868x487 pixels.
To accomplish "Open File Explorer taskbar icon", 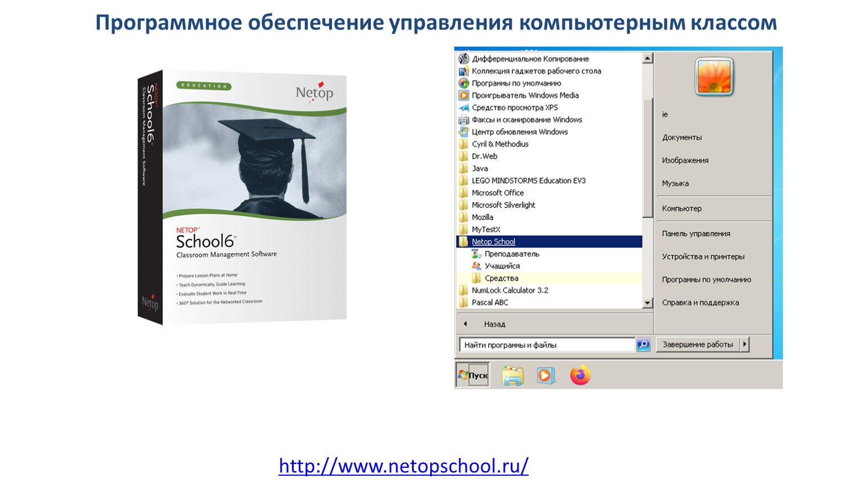I will [512, 375].
